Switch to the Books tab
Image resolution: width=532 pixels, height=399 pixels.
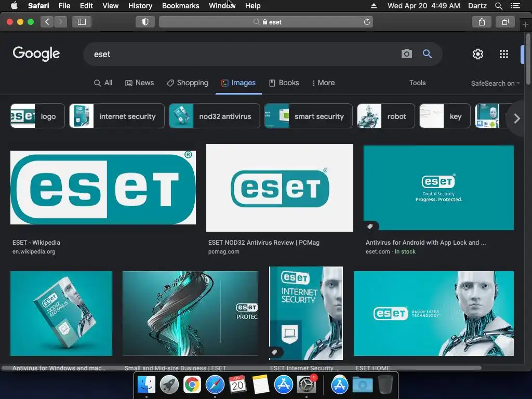click(x=284, y=83)
